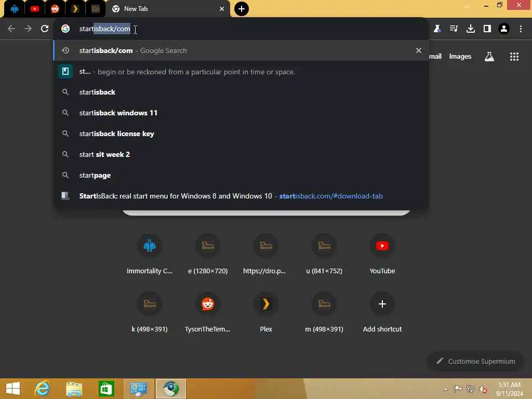Open the Plex shortcut tile
Viewport: 532px width, 399px height.
tap(265, 312)
